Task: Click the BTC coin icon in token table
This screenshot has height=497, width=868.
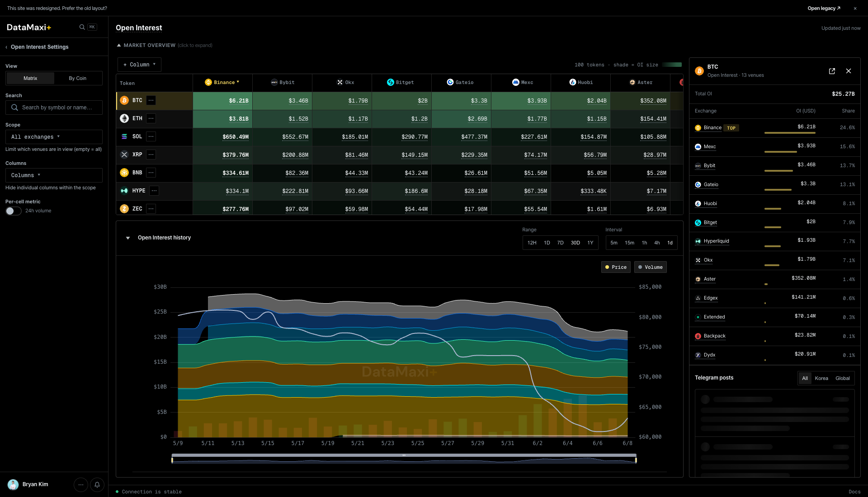Action: point(124,100)
